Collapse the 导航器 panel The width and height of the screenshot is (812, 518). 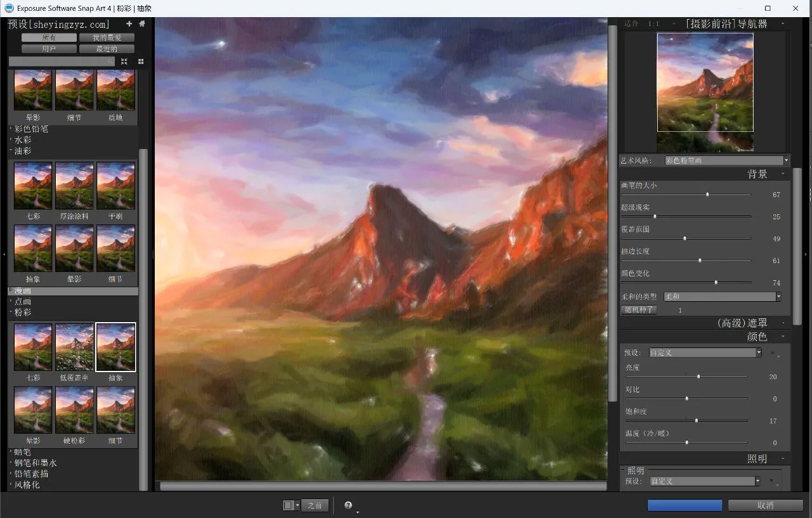click(x=783, y=23)
